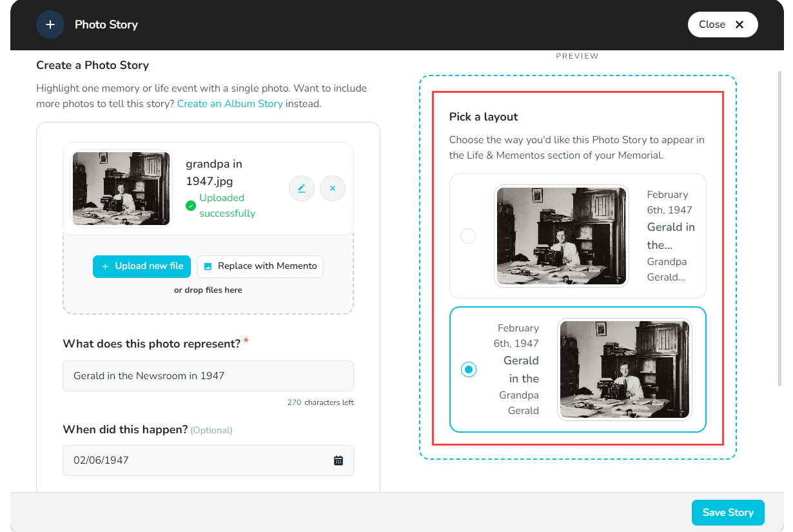Click the X icon inside the Close button
The image size is (793, 532).
point(739,24)
